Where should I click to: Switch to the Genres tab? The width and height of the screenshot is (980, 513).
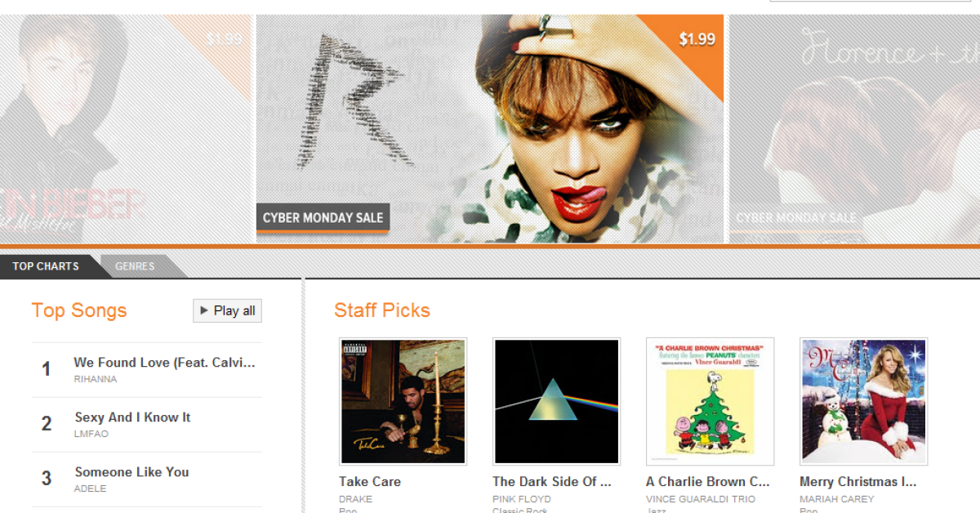pos(135,266)
